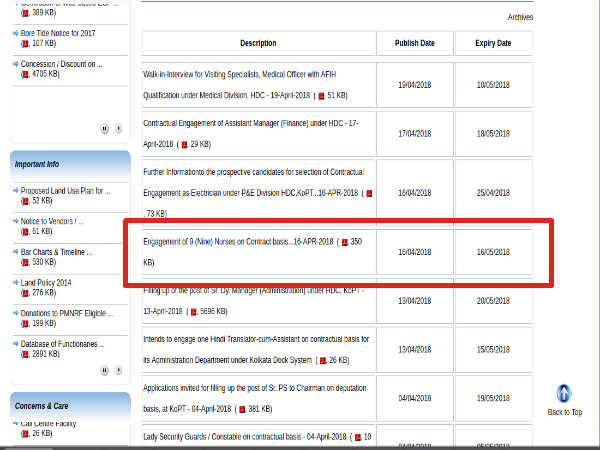
Task: Open PDF icon for Sr. Dy. Manager notice
Action: pos(194,312)
